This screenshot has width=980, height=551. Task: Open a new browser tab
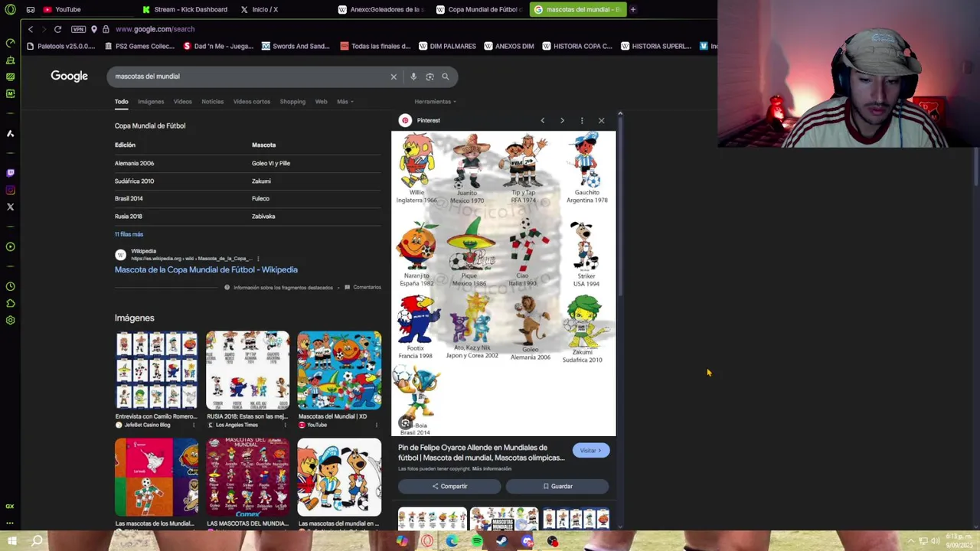pos(633,9)
